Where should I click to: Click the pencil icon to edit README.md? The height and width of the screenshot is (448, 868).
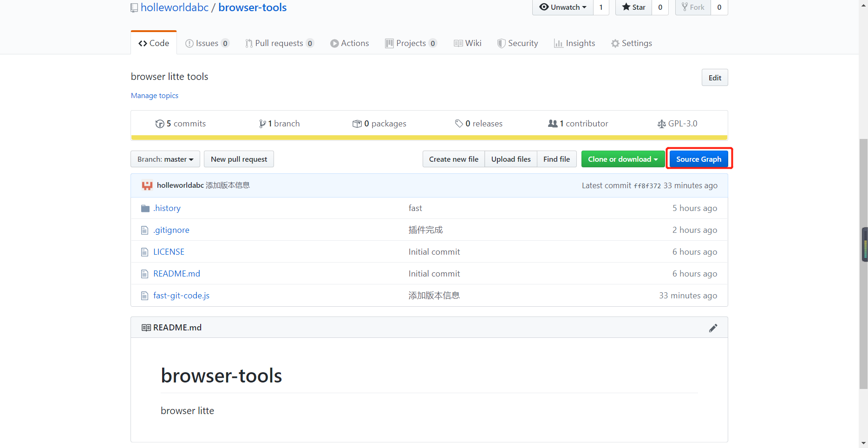coord(713,328)
